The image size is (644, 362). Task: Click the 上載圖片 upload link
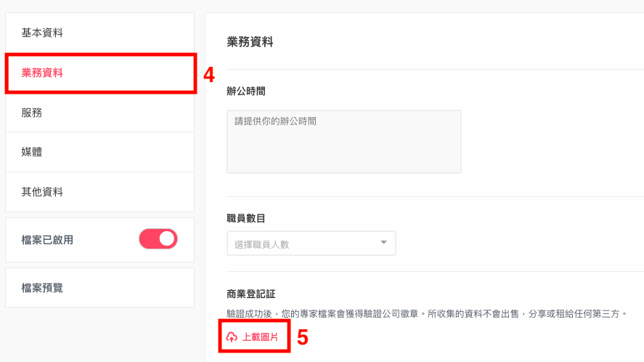click(x=252, y=337)
